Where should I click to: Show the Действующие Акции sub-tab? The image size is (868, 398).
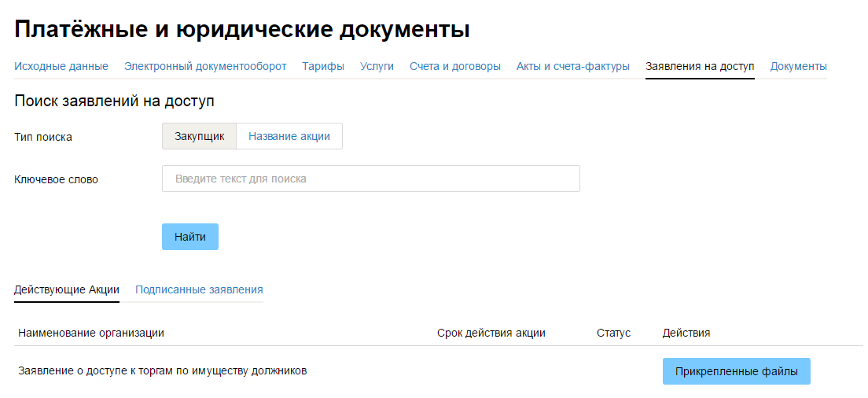67,289
